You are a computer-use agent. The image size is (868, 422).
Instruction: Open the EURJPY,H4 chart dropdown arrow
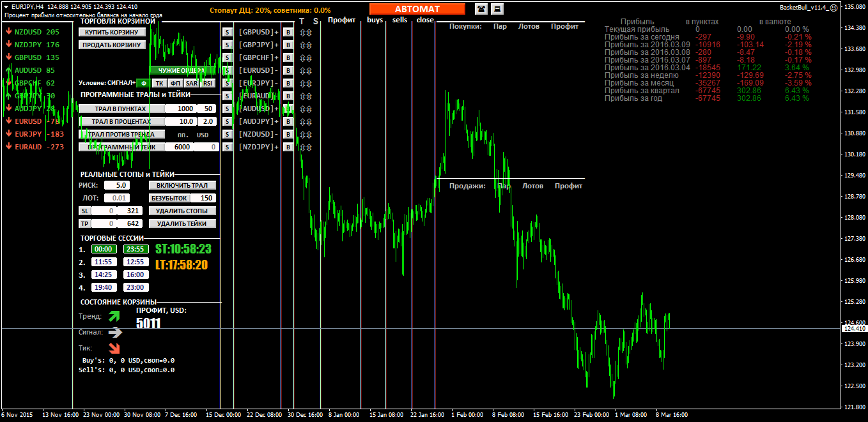(6, 6)
